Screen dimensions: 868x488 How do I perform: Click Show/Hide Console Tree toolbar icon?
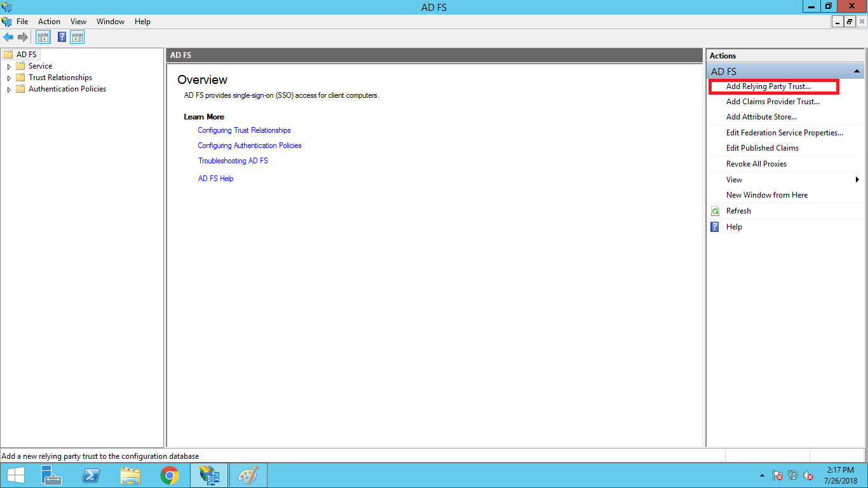point(43,37)
